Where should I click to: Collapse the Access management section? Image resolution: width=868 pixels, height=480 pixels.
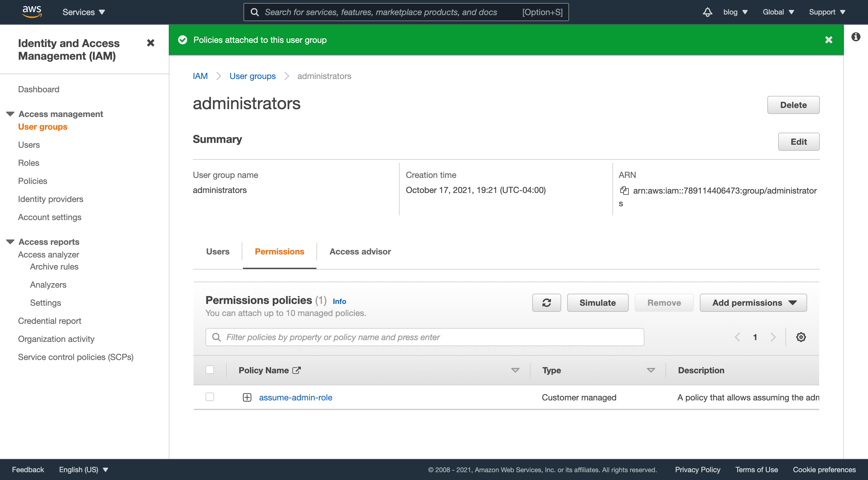click(x=11, y=114)
